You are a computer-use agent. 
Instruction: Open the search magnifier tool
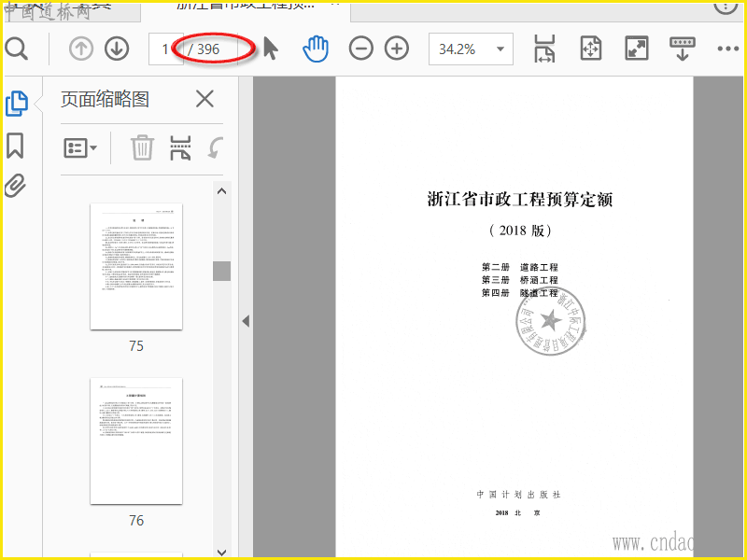tap(17, 49)
